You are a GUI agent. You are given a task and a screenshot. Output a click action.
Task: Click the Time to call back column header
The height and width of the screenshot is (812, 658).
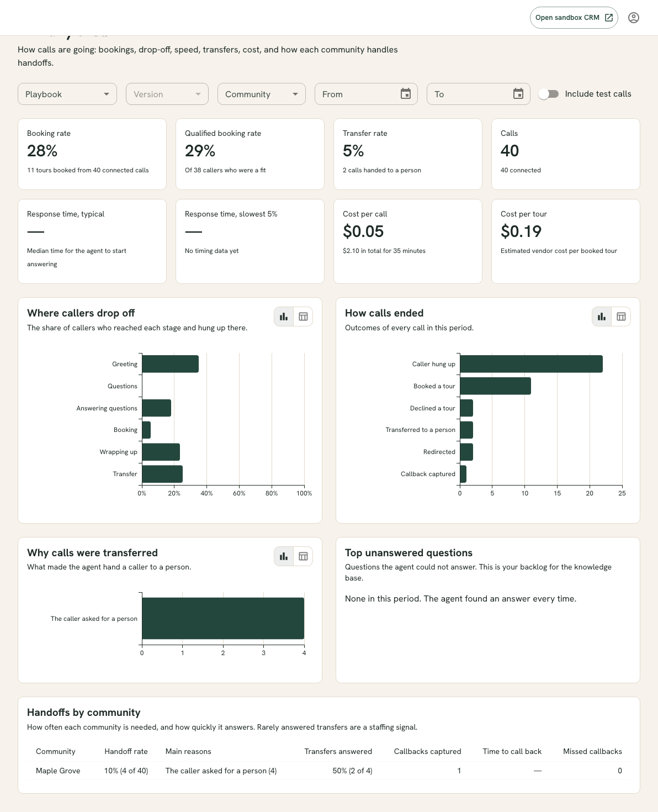click(512, 751)
